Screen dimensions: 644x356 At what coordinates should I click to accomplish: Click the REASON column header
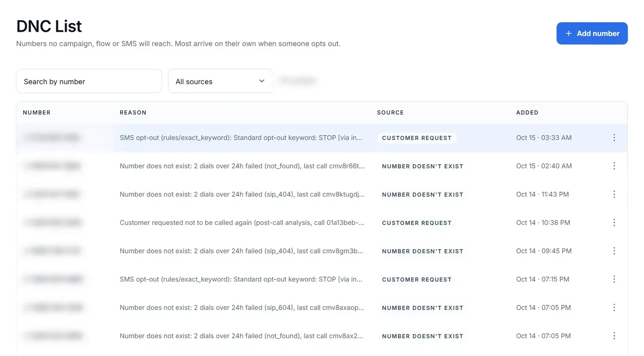coord(133,113)
